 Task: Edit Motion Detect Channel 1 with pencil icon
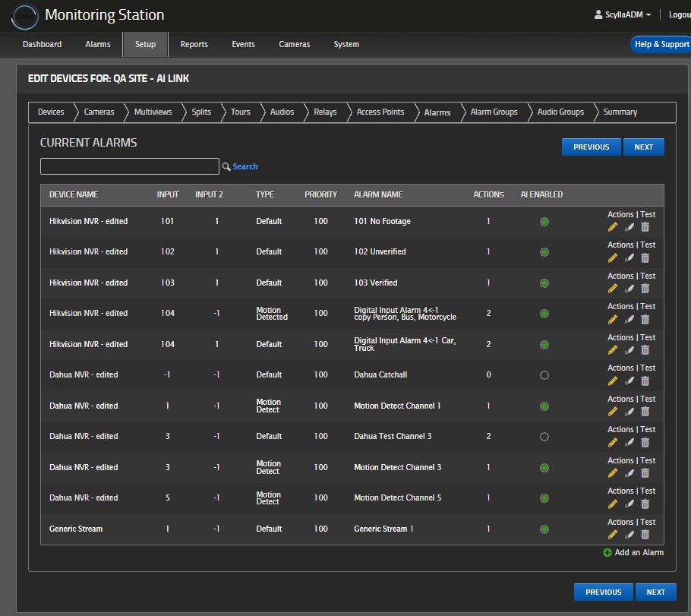point(613,412)
